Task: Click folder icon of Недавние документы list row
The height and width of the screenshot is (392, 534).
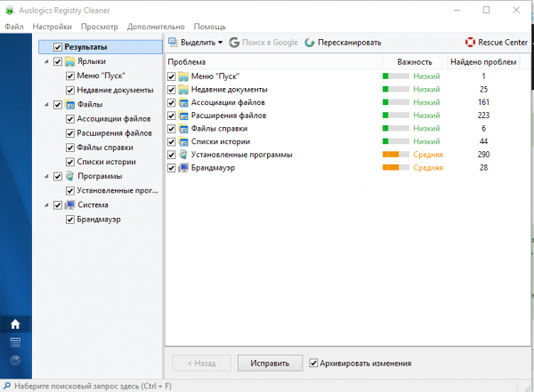Action: click(x=183, y=90)
